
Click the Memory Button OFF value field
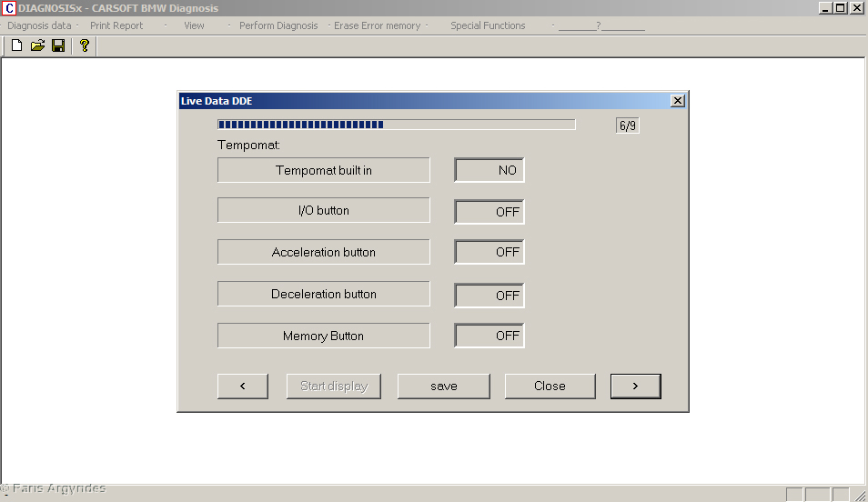coord(490,336)
